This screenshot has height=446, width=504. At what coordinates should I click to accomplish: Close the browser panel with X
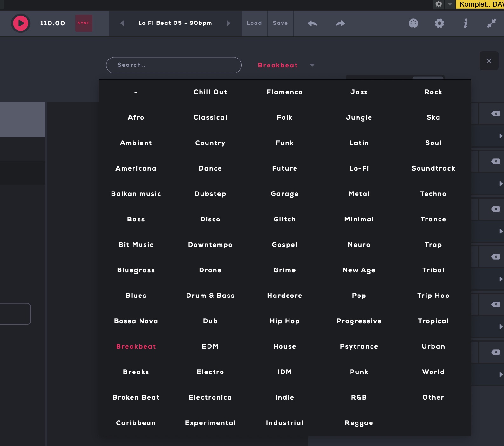pyautogui.click(x=489, y=61)
